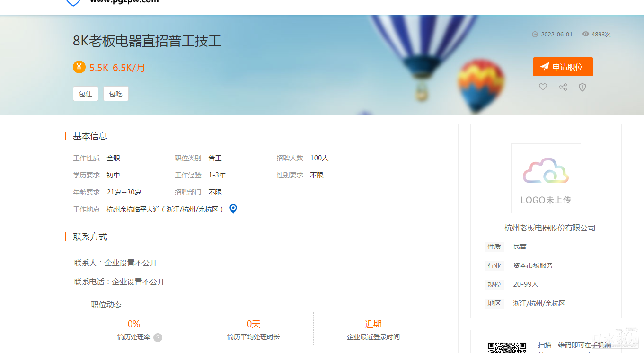Click the 性质 label tag
This screenshot has height=353, width=644.
click(494, 247)
